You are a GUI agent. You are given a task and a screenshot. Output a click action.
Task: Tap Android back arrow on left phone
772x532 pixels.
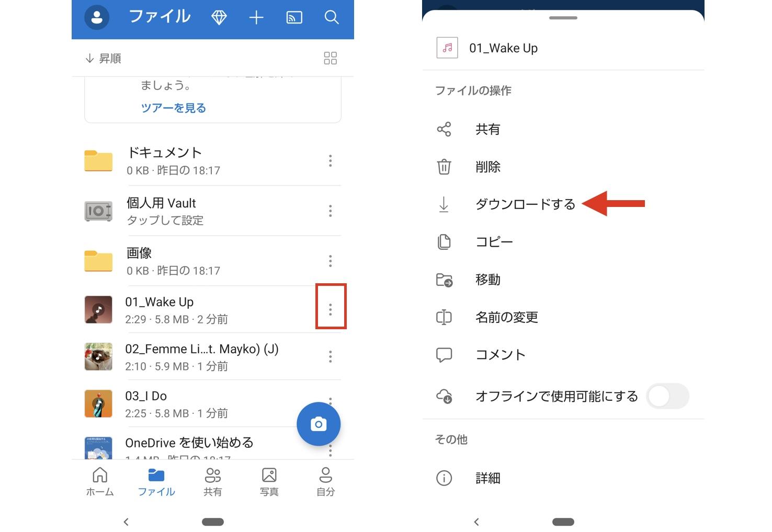coord(126,522)
